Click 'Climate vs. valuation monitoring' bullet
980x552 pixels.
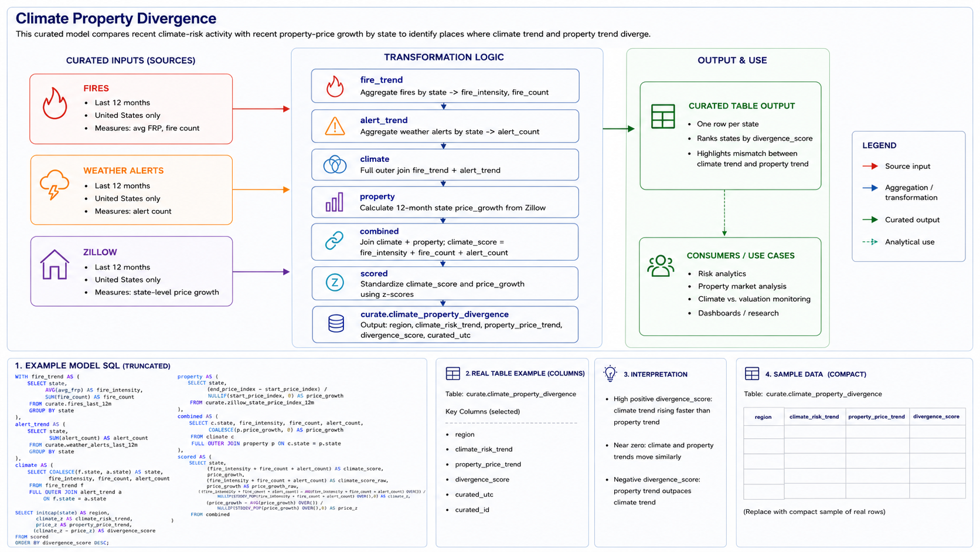754,299
